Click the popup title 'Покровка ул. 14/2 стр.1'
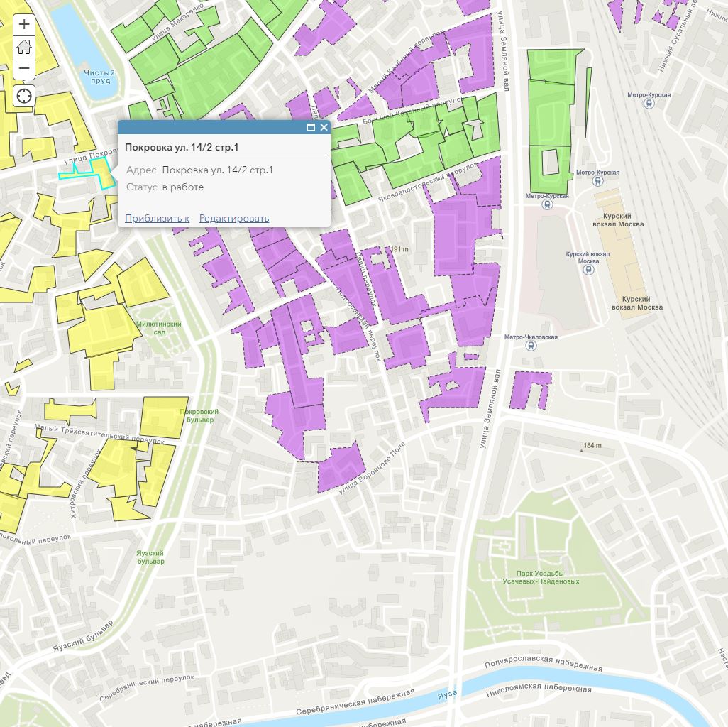 182,148
